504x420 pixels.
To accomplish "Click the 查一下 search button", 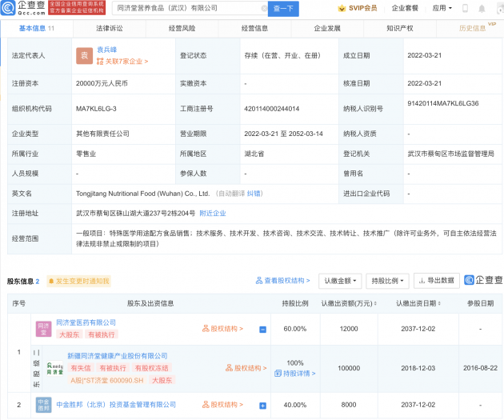I will 283,8.
